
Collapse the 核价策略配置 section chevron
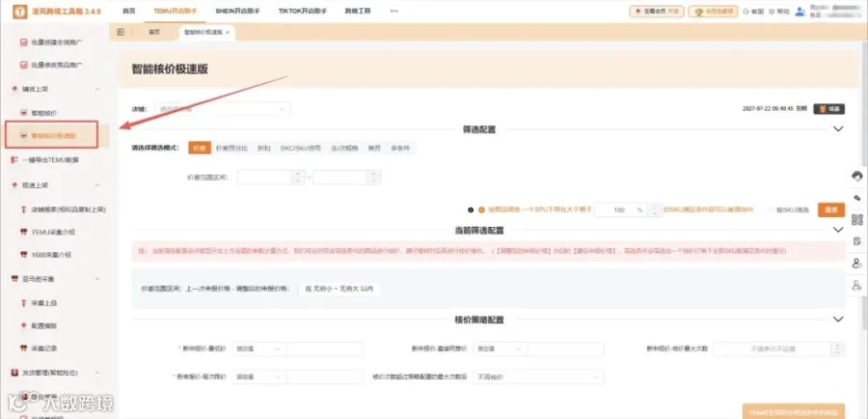[x=838, y=320]
